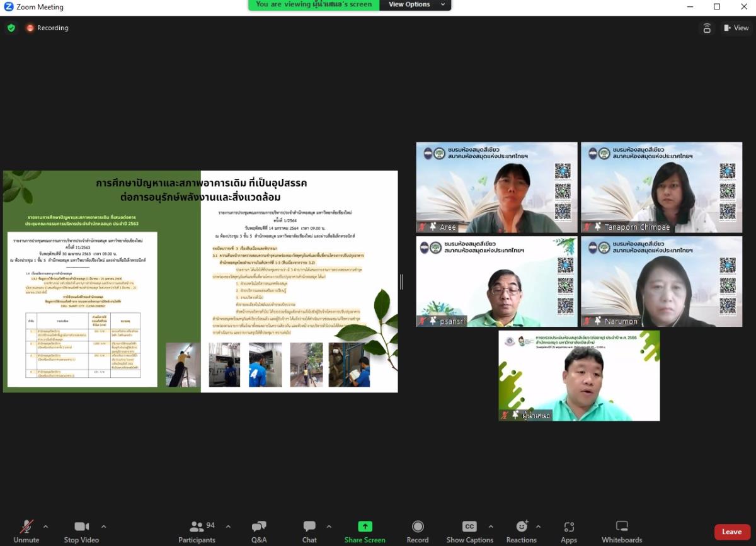
Task: Toggle Show Captions
Action: coord(469,531)
